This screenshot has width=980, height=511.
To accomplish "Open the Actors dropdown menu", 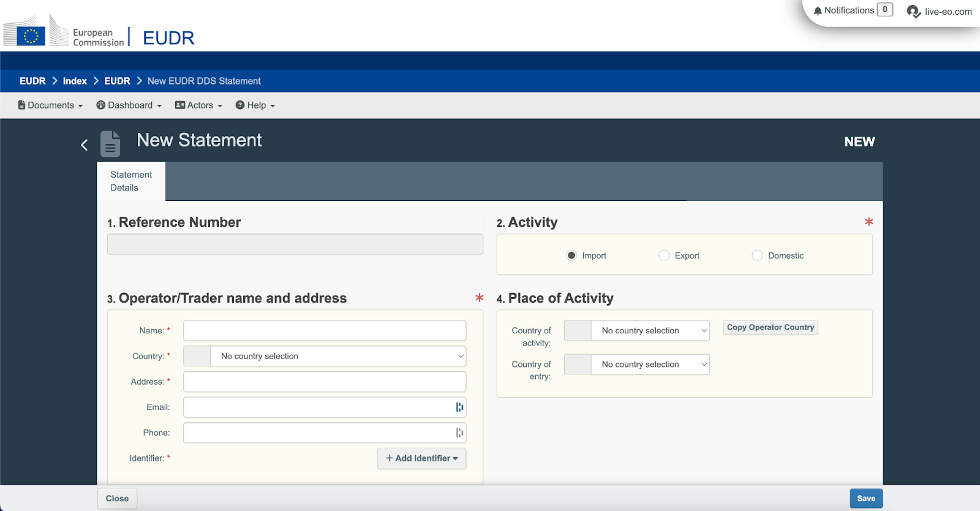I will pos(198,105).
